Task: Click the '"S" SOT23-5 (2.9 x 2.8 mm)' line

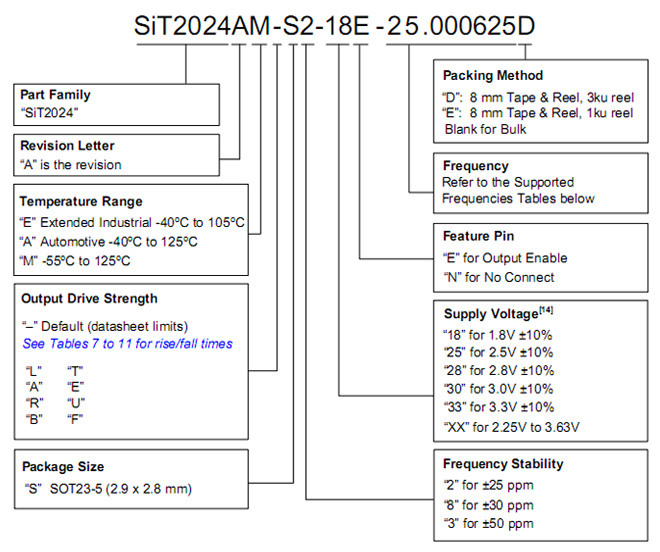Action: click(108, 489)
